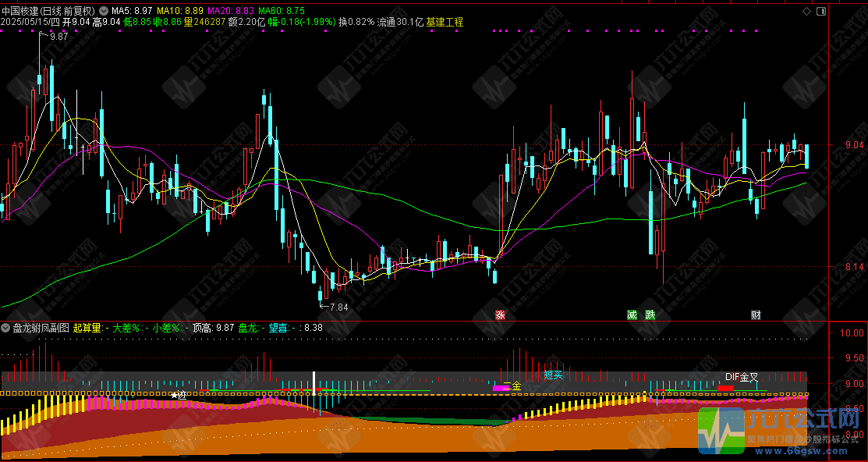The height and width of the screenshot is (462, 868).
Task: Select the 二金 signal label in sub-chart
Action: click(x=512, y=386)
